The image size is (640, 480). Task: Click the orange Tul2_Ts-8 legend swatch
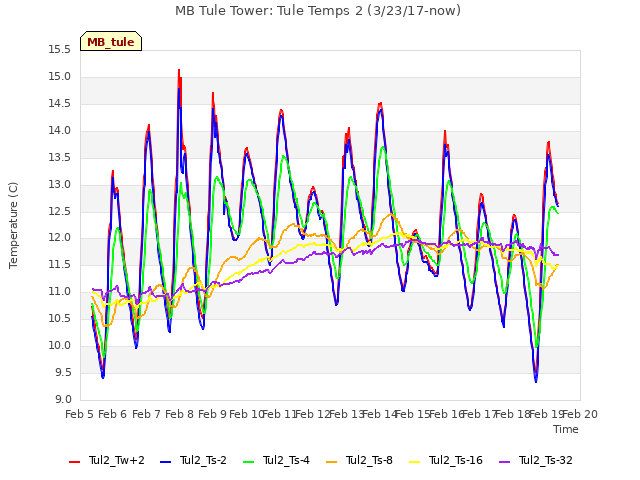click(332, 462)
